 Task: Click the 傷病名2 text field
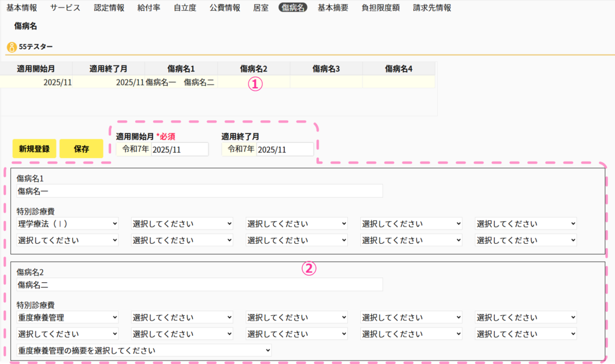tap(199, 285)
